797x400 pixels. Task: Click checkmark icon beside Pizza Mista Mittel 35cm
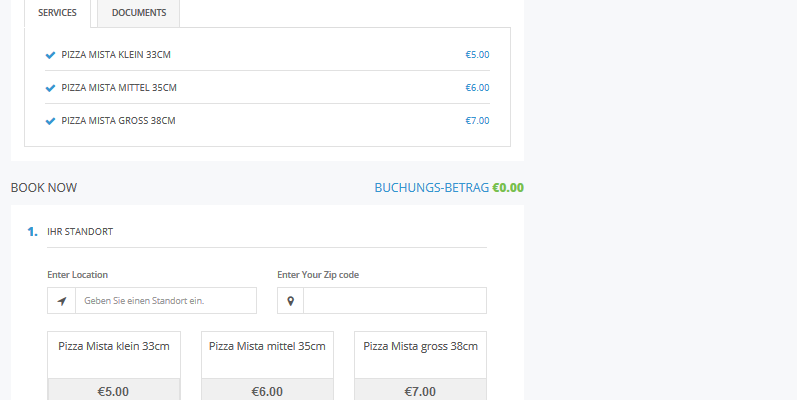tap(50, 88)
